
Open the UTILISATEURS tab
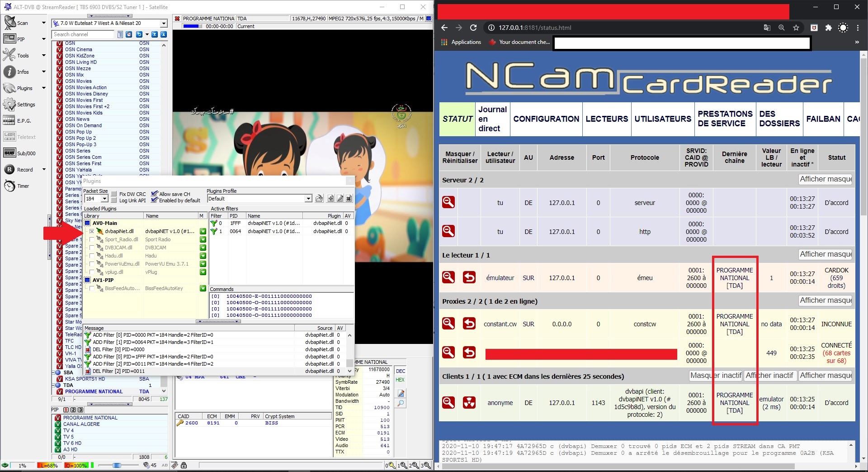(663, 119)
